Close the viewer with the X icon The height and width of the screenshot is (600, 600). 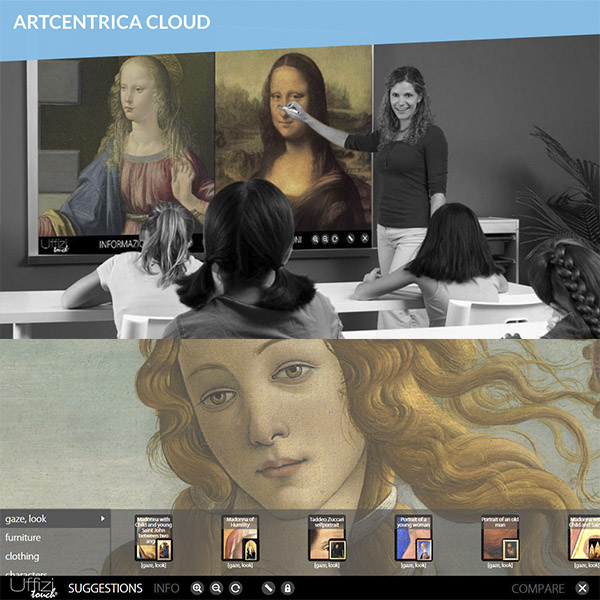(x=582, y=588)
